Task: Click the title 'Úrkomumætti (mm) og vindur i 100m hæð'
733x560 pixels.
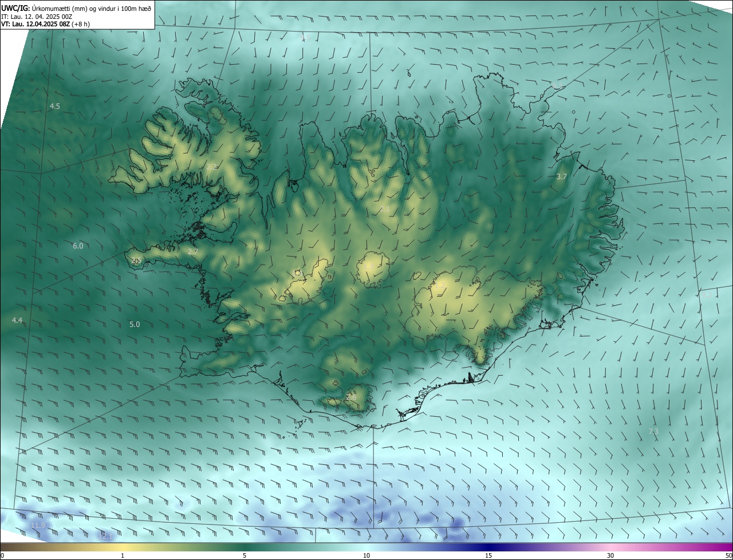Action: pos(92,8)
